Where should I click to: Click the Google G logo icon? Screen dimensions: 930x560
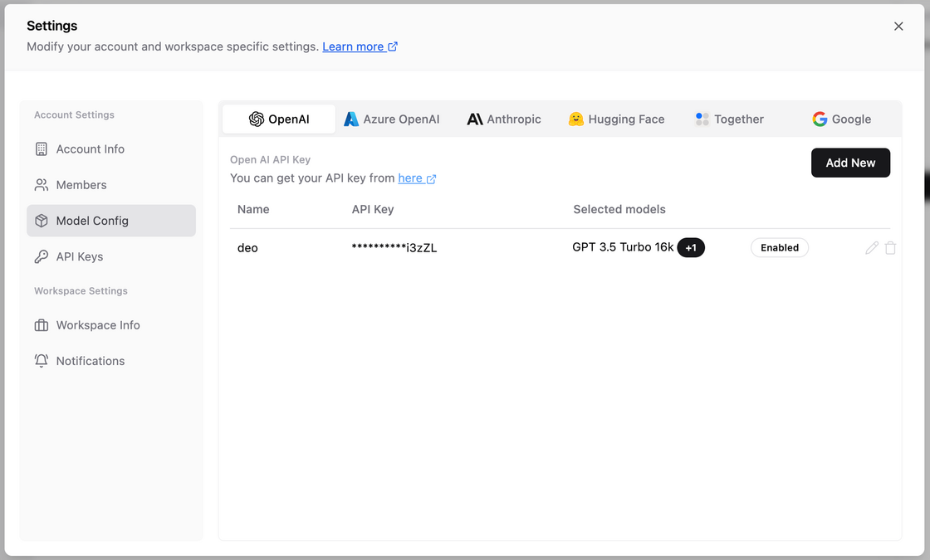820,119
